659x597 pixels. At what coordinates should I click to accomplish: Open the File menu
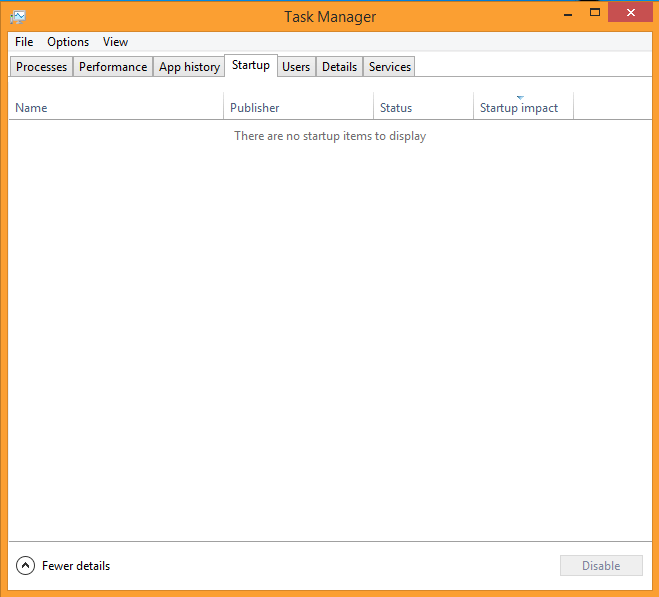tap(24, 42)
